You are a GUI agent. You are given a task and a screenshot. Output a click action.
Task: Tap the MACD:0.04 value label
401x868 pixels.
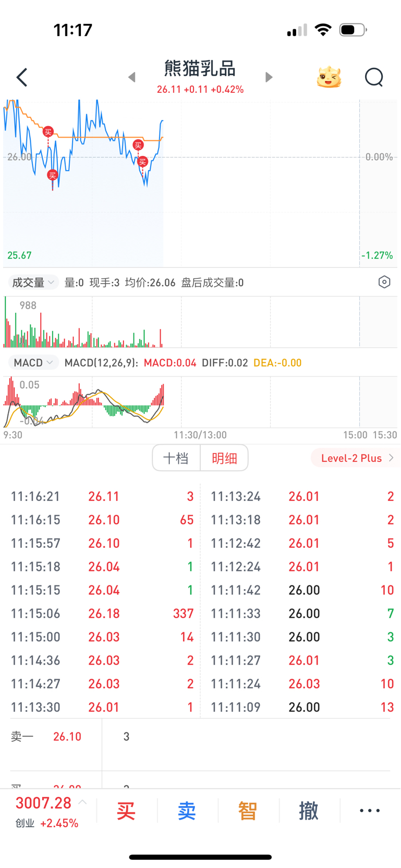coord(170,363)
